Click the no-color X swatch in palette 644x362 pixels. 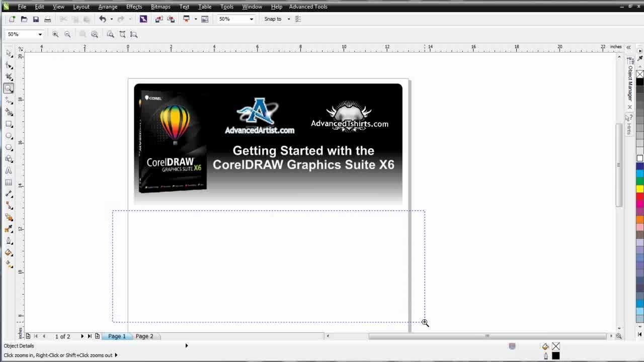coord(640,74)
